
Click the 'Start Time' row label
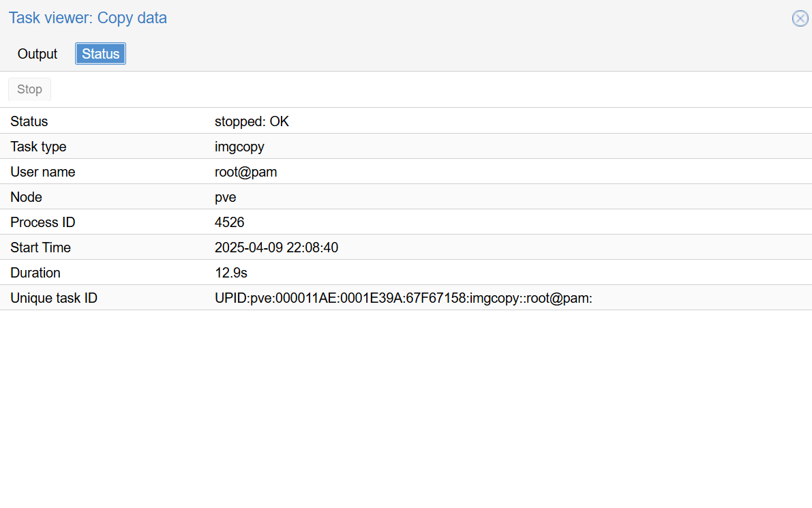pyautogui.click(x=40, y=248)
